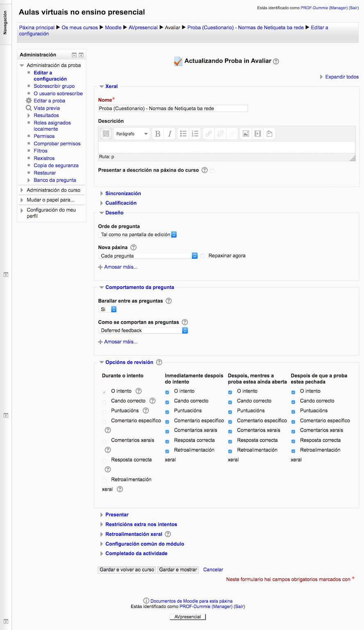Uncheck 'Resposta correcta' under Despois de que a proba estea pechada

tap(293, 441)
